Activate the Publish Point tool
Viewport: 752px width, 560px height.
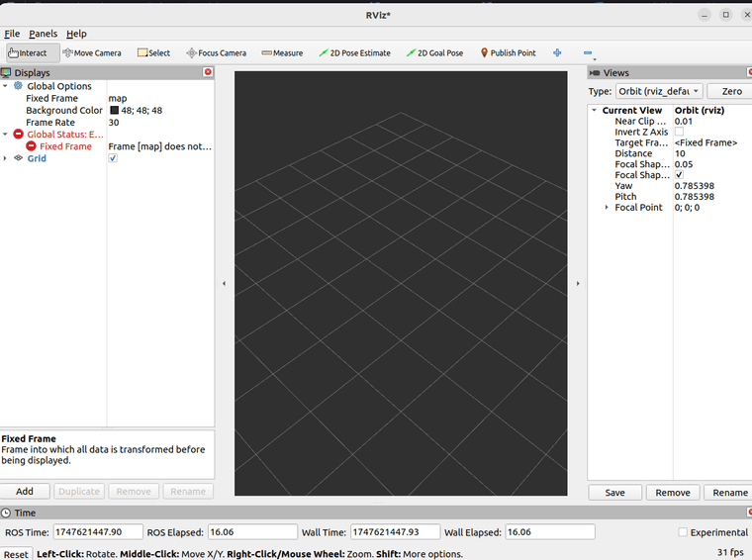coord(508,52)
